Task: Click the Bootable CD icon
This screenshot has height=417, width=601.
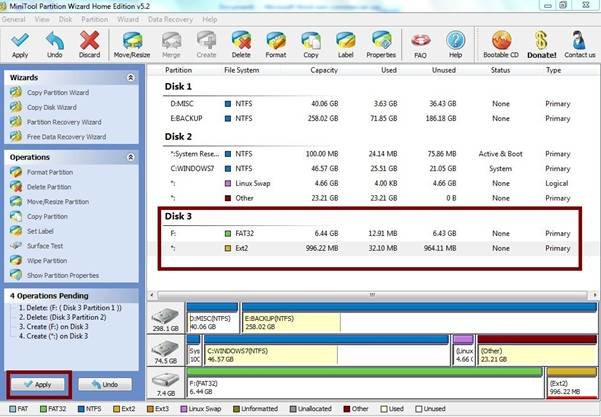Action: click(501, 45)
